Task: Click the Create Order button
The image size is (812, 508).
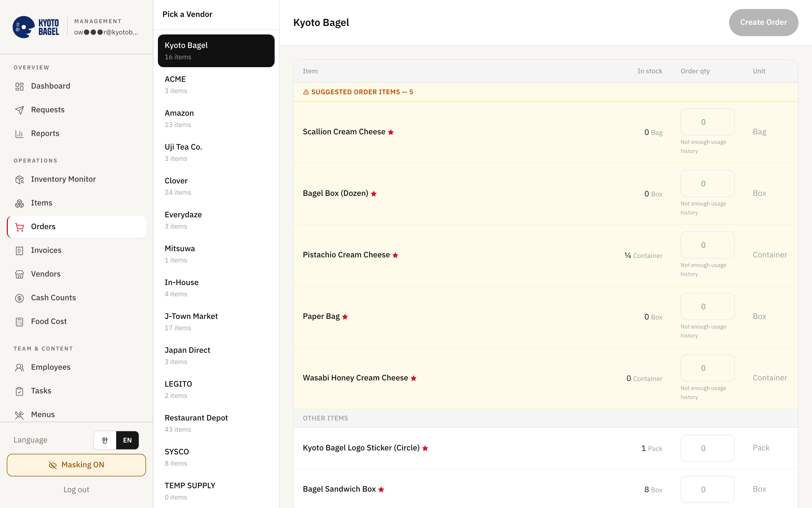Action: [x=763, y=23]
